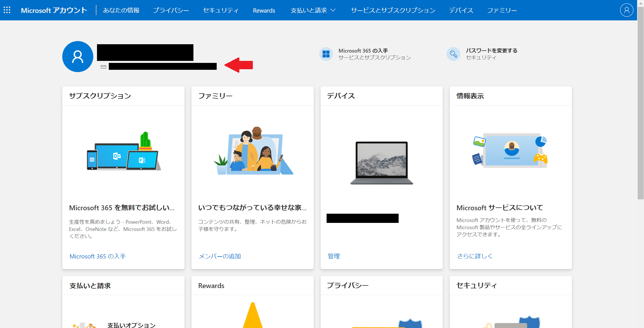Open the app launcher grid icon
The height and width of the screenshot is (328, 644).
pyautogui.click(x=7, y=10)
